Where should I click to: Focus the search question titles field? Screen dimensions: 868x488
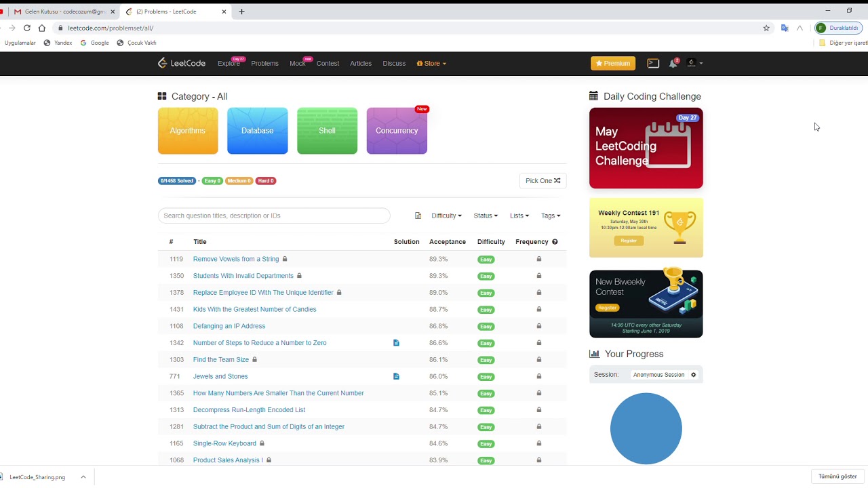(274, 216)
